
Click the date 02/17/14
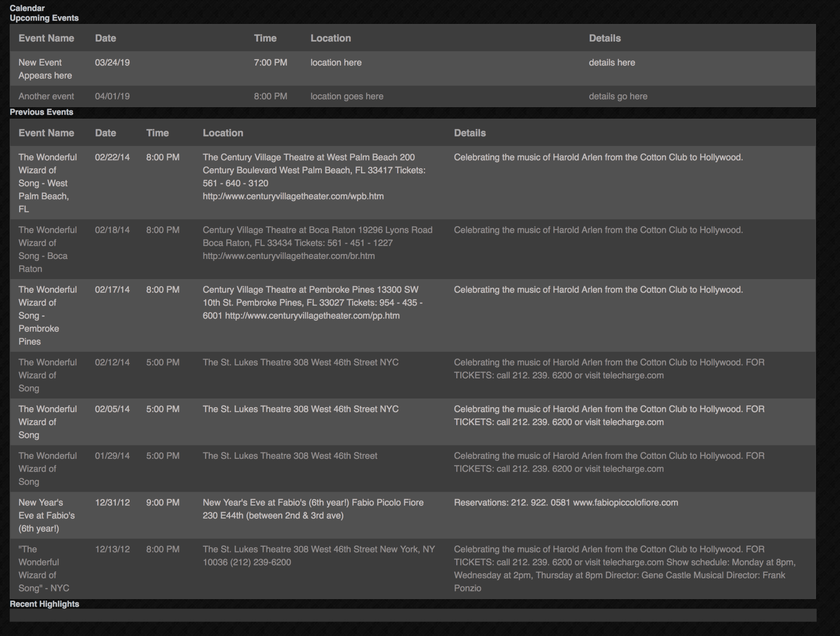coord(112,290)
